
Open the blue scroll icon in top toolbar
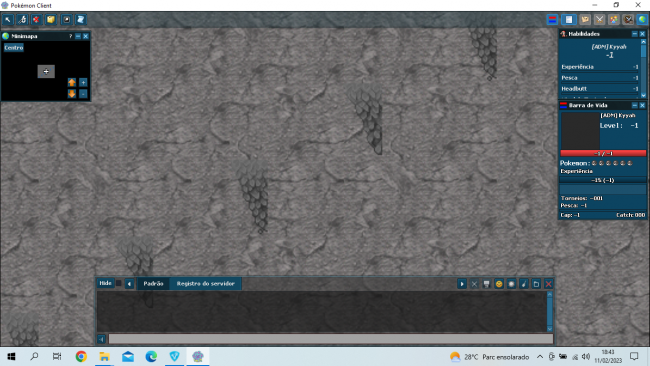[80, 19]
